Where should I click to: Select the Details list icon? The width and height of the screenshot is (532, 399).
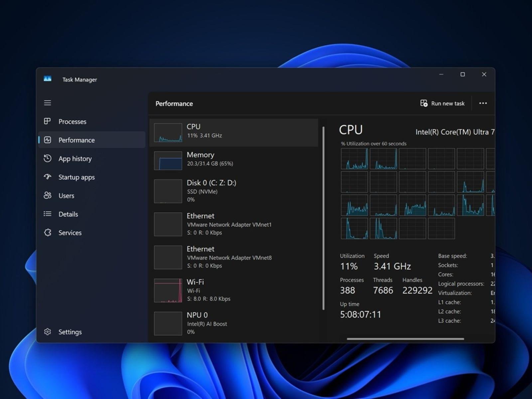[48, 214]
